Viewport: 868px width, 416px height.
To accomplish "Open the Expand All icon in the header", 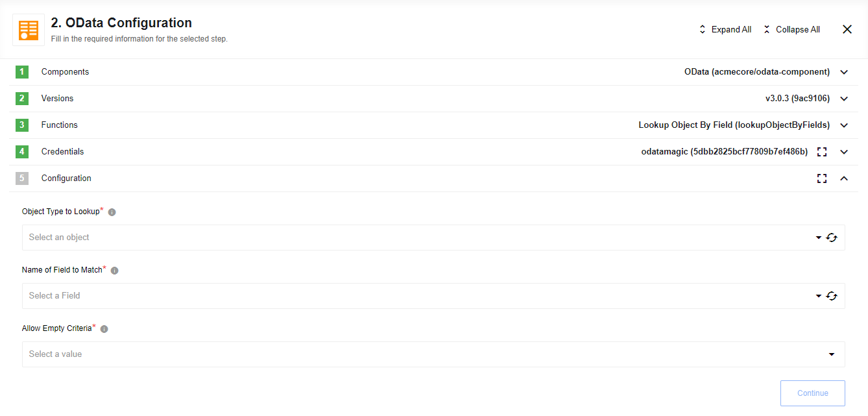I will point(701,29).
